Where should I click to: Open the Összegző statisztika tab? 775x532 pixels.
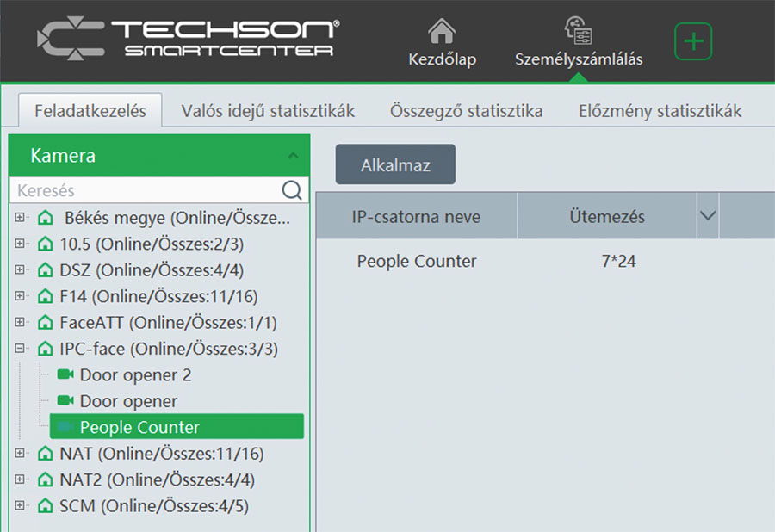point(466,111)
